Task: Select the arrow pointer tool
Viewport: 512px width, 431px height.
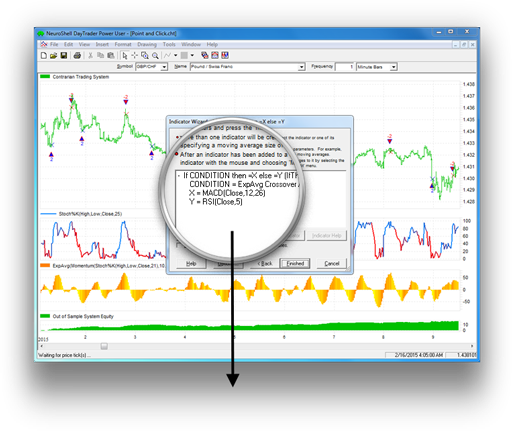Action: (x=125, y=55)
